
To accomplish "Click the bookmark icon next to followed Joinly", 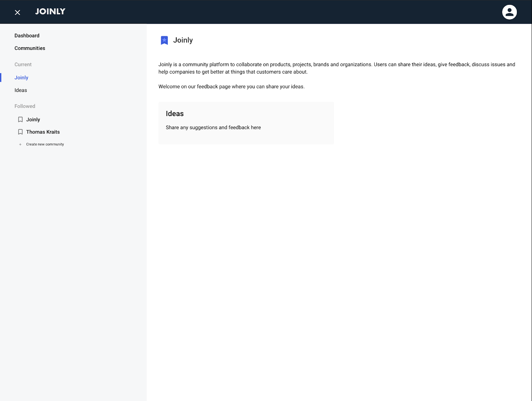I will coord(20,119).
